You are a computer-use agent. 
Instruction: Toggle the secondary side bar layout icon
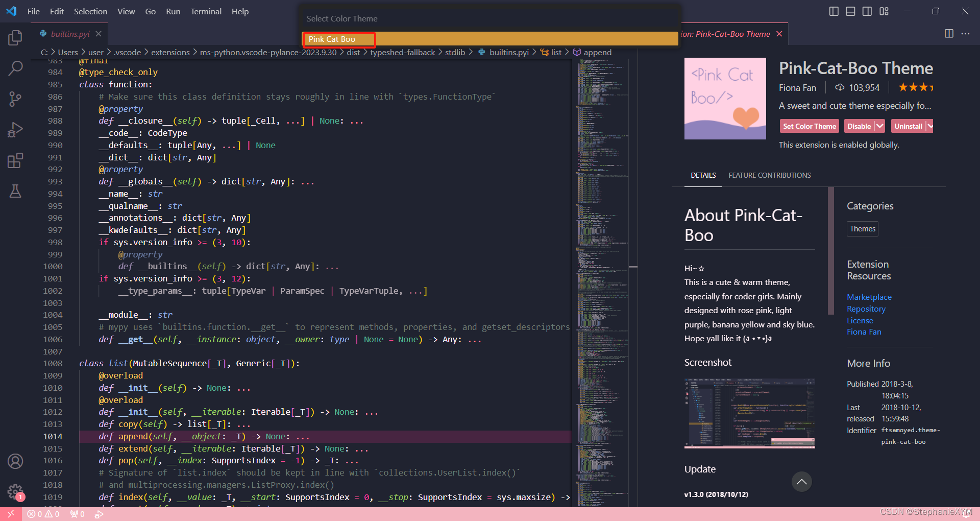click(867, 11)
